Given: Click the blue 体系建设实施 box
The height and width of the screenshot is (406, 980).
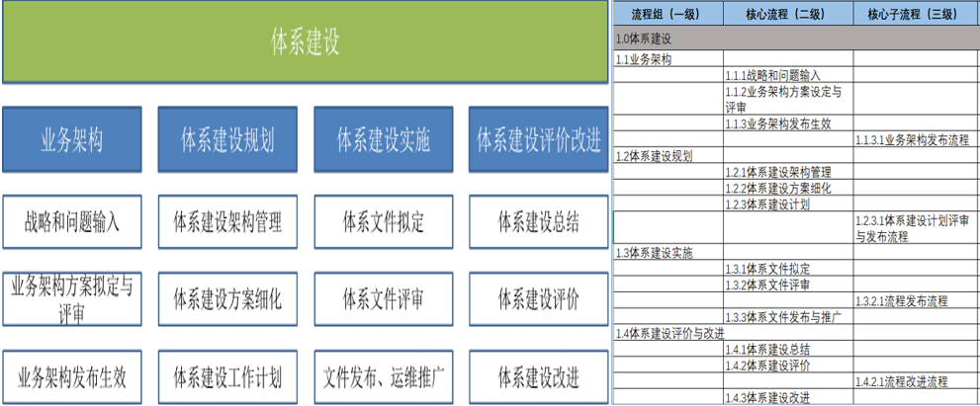Looking at the screenshot, I should coord(383,139).
